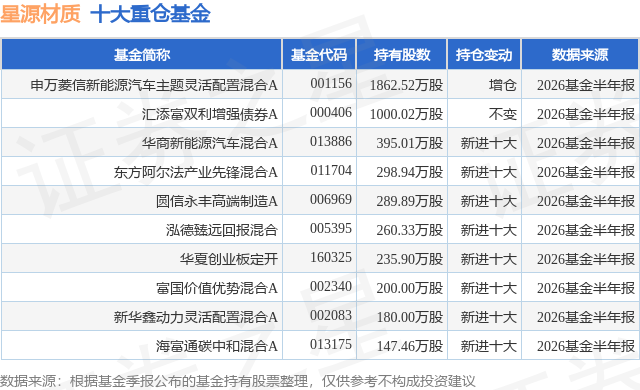
Task: Open 汇添富双利增强债券A fund
Action: [x=210, y=114]
